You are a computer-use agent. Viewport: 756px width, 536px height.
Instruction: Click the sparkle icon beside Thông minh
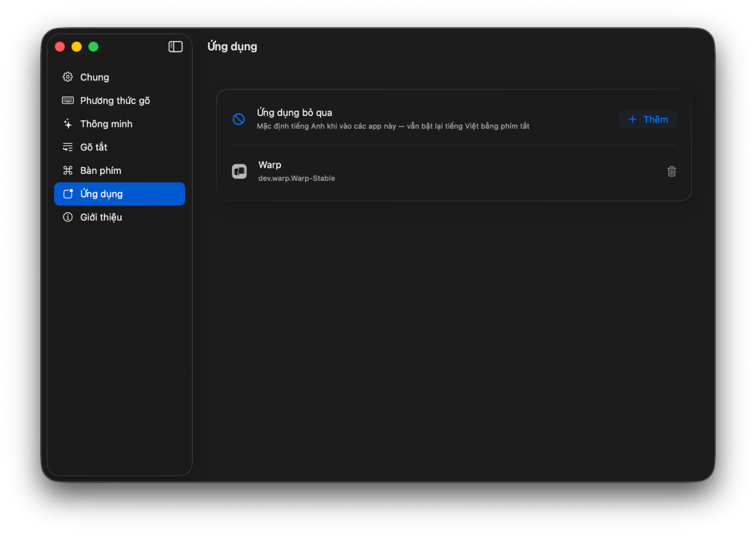[x=68, y=123]
